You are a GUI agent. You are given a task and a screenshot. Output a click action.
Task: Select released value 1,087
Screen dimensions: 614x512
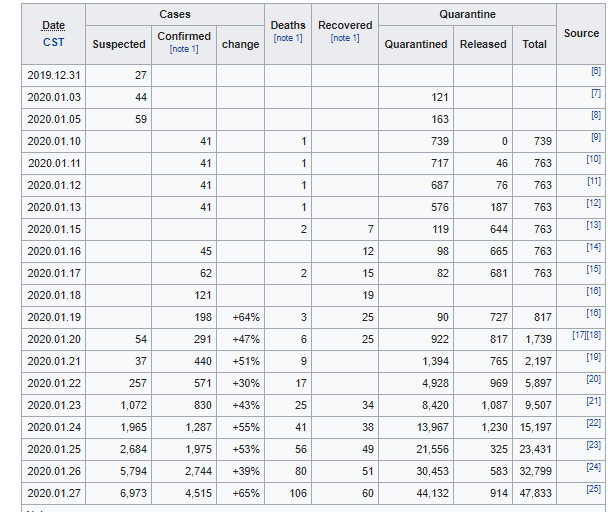494,405
